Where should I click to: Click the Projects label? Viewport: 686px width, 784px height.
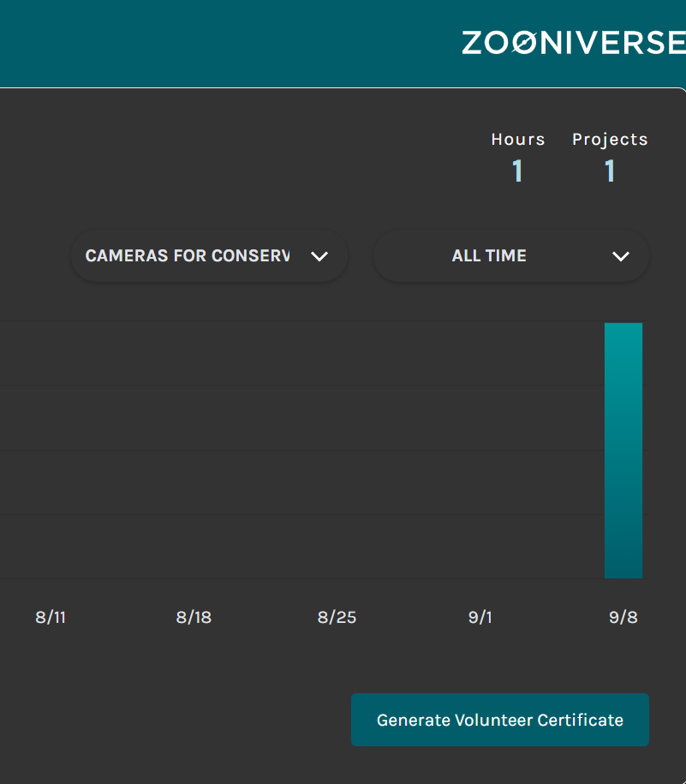[610, 140]
